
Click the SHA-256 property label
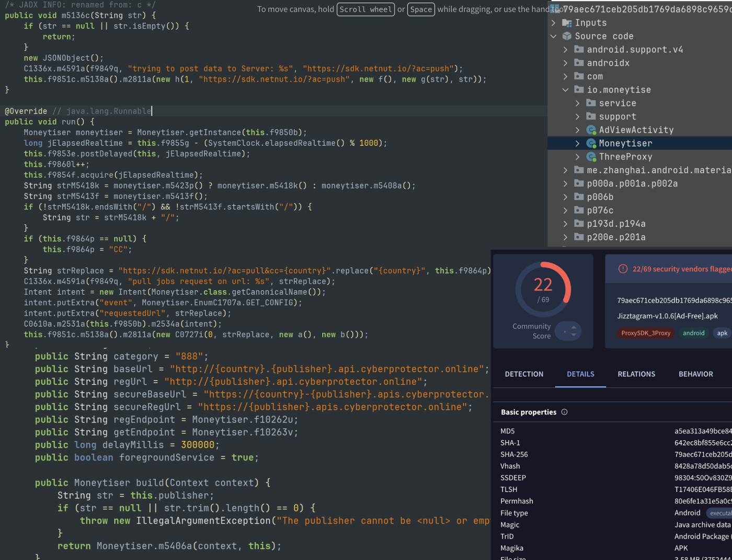coord(514,454)
